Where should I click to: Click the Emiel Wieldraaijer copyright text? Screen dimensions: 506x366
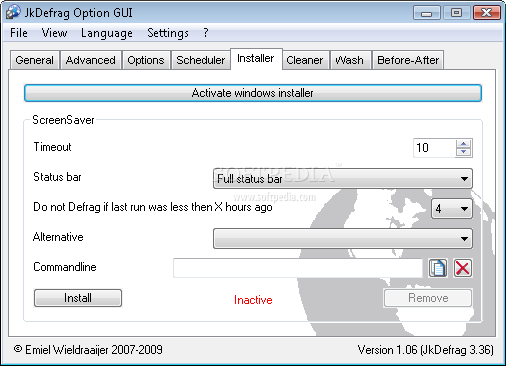(88, 350)
